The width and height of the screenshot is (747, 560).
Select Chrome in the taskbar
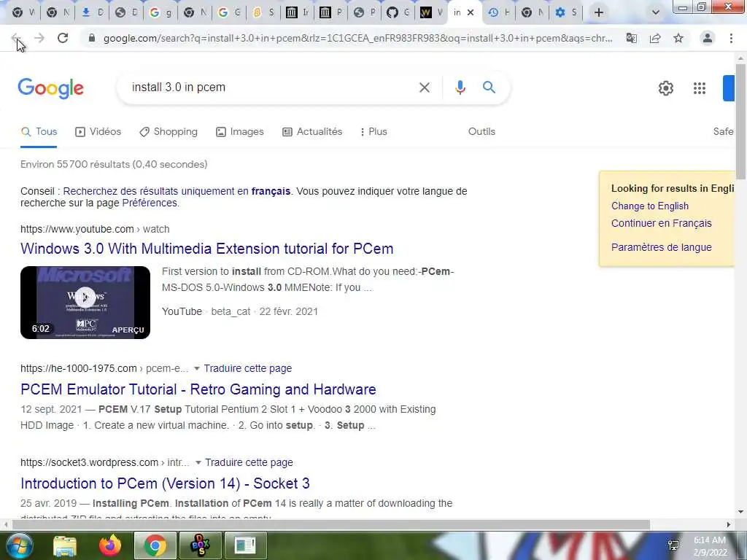155,545
